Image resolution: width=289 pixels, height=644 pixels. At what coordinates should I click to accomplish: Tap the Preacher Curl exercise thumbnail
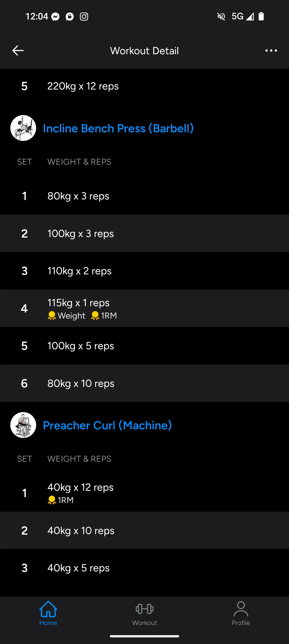(x=23, y=425)
